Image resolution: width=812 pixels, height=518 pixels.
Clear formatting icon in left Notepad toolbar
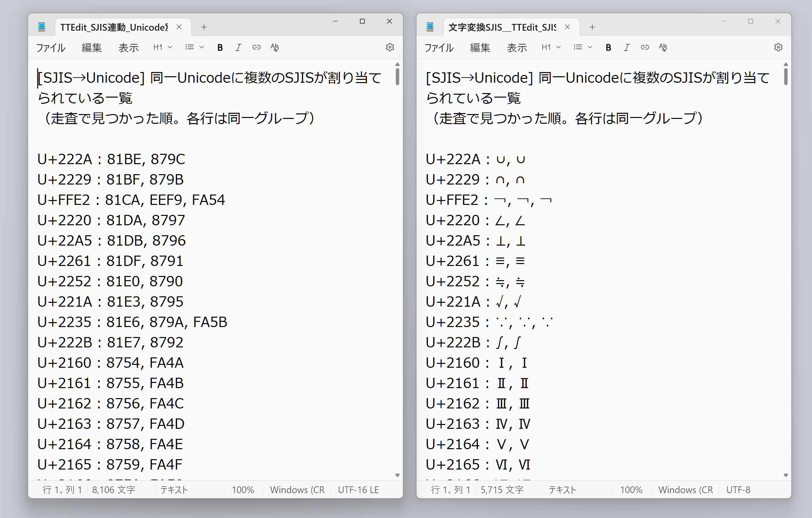[x=275, y=48]
